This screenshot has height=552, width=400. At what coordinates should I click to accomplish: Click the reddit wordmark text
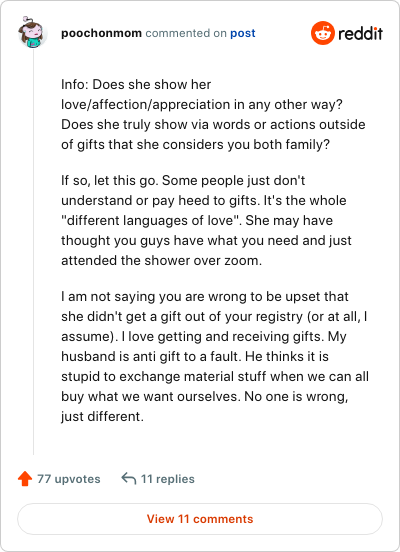pos(360,33)
